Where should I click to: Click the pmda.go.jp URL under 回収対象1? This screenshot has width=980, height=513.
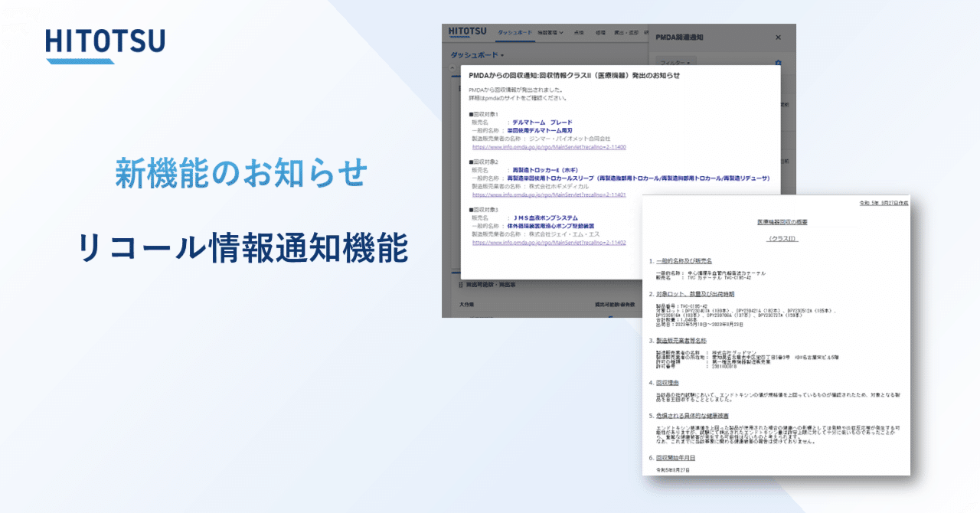click(x=548, y=147)
